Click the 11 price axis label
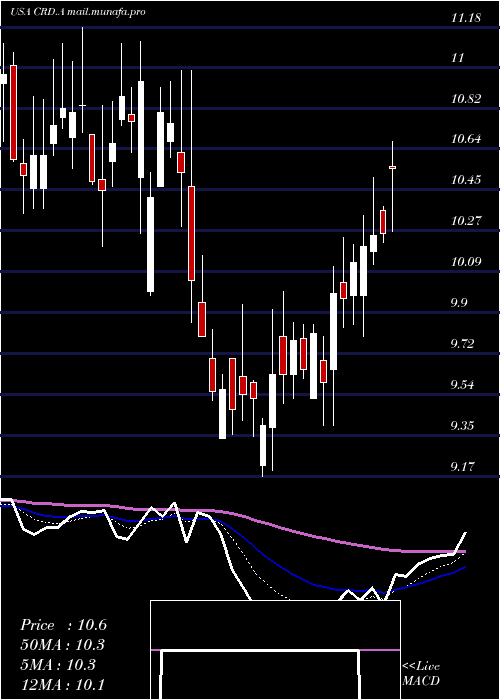Screen dimensions: 500x700 tap(458, 58)
